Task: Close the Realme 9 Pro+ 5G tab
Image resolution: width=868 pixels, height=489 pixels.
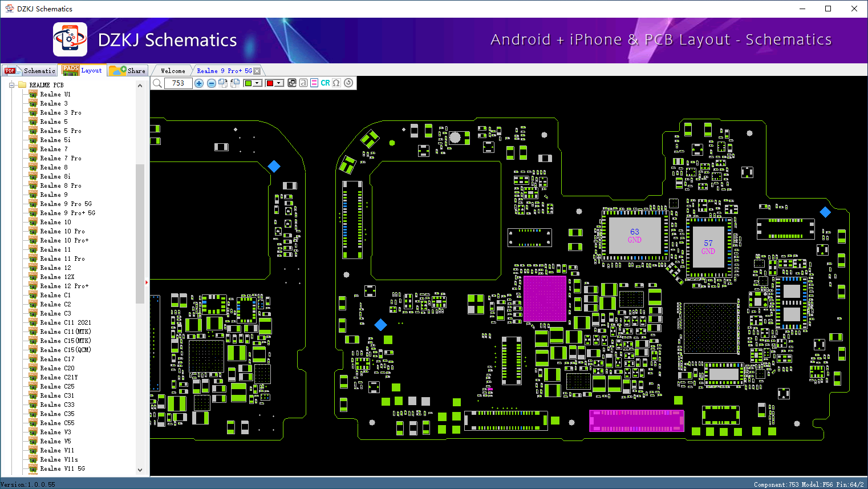Action: [257, 71]
